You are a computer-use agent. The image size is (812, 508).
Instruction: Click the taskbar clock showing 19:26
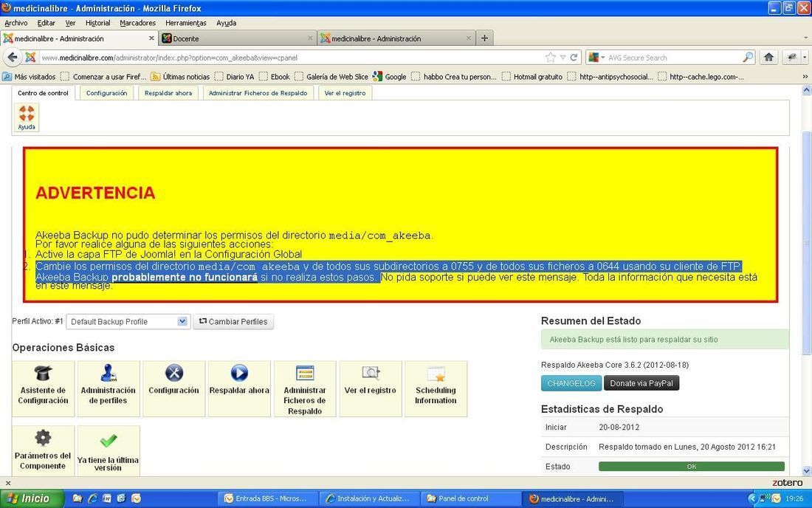[x=794, y=498]
